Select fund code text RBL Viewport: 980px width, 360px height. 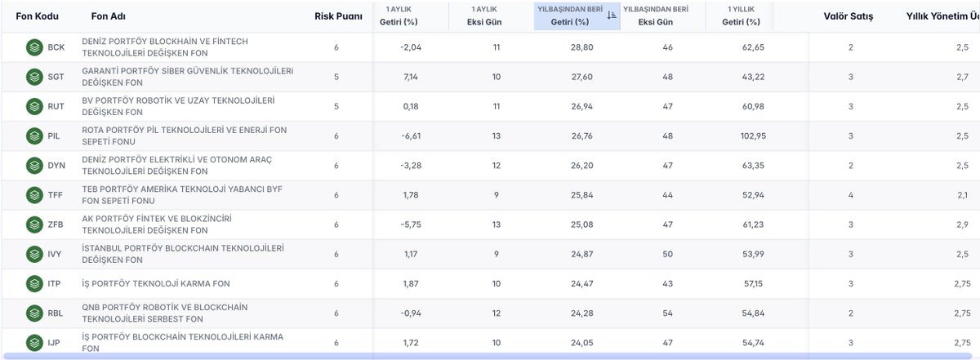(x=56, y=313)
